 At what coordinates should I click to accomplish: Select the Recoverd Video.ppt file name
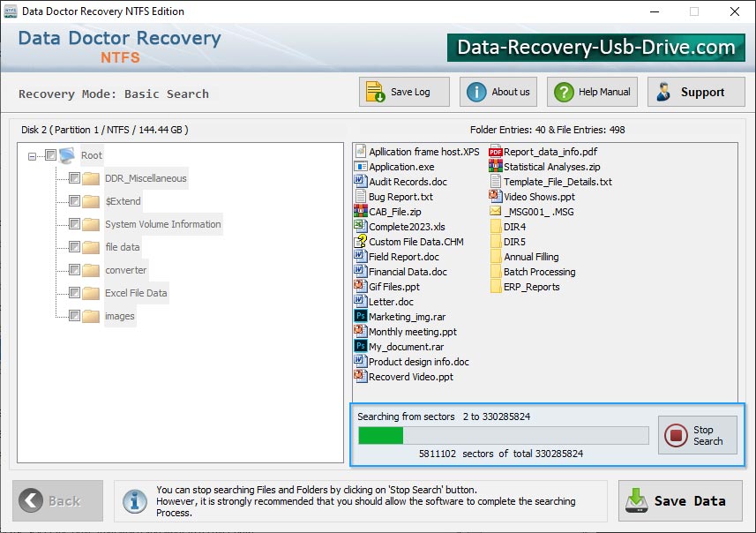tap(411, 376)
